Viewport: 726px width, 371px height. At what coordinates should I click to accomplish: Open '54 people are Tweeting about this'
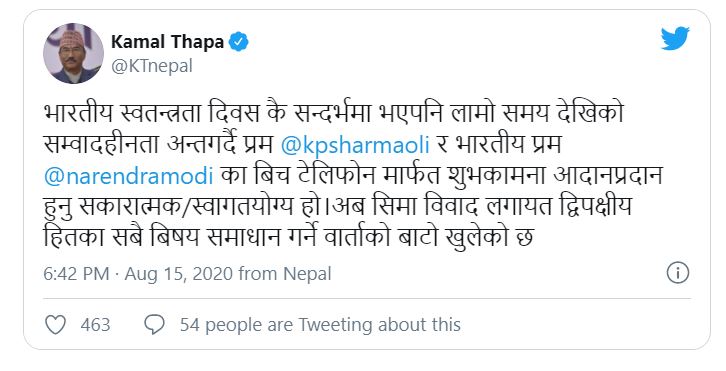[x=320, y=325]
